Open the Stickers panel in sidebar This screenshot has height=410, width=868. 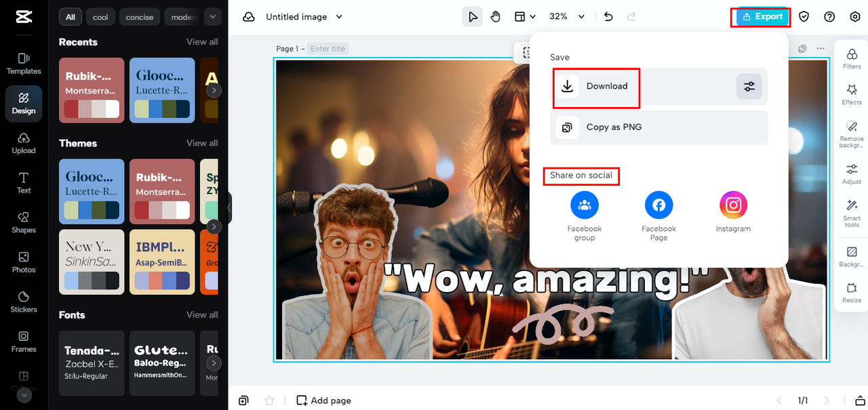pos(24,302)
